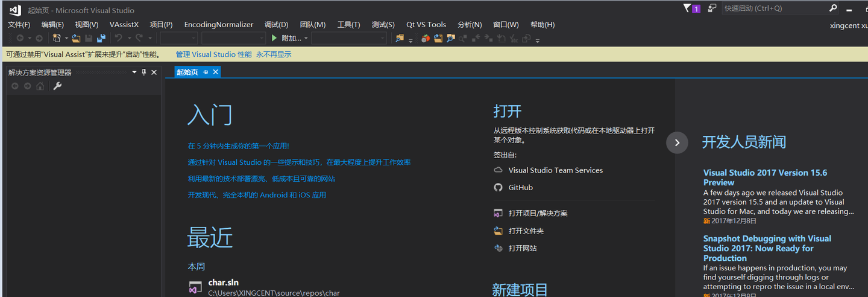The height and width of the screenshot is (297, 868).
Task: Open the redo history dropdown arrow
Action: [x=149, y=38]
